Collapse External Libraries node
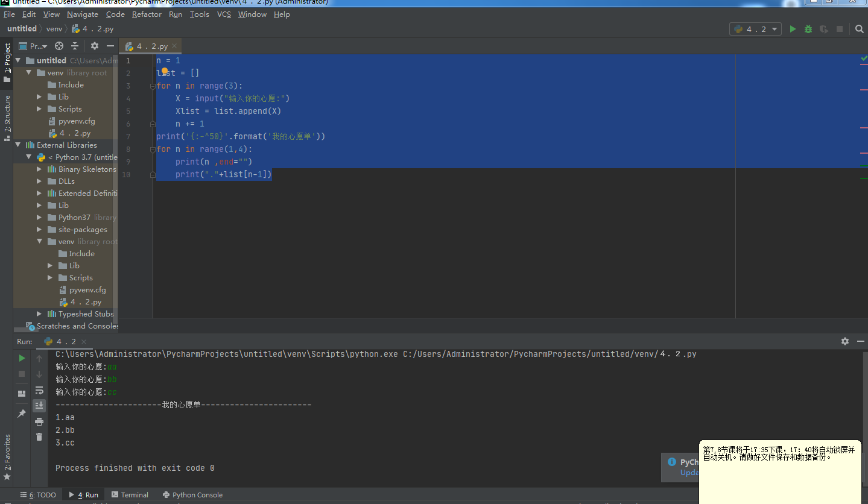This screenshot has height=504, width=868. pos(18,145)
